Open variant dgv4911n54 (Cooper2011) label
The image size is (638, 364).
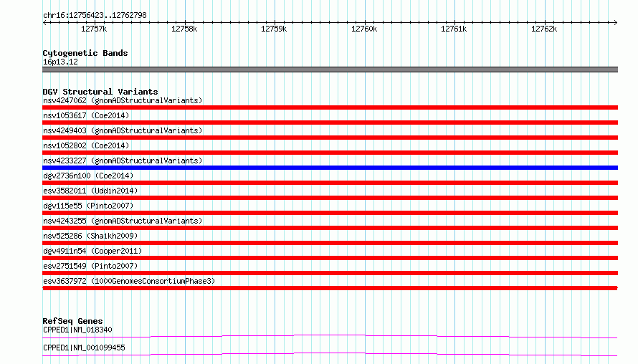pos(92,251)
